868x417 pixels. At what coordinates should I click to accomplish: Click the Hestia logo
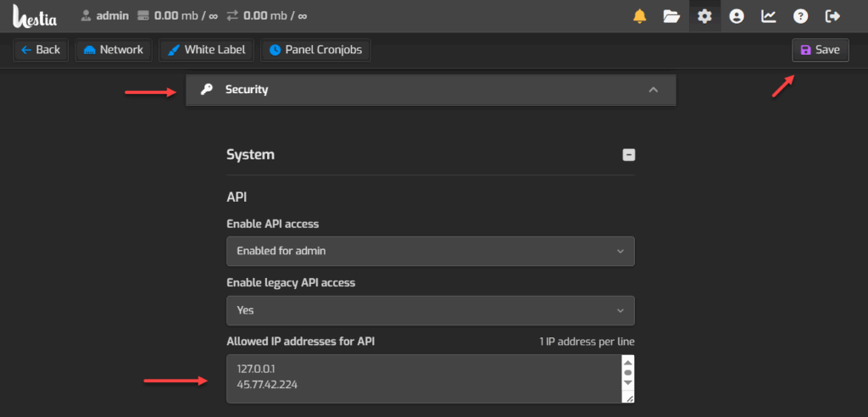36,17
